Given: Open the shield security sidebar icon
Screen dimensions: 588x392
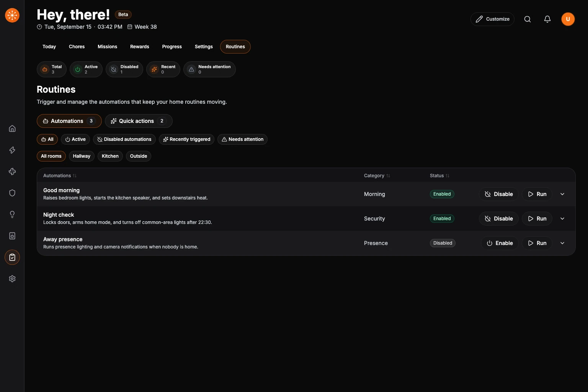Looking at the screenshot, I should (x=12, y=193).
